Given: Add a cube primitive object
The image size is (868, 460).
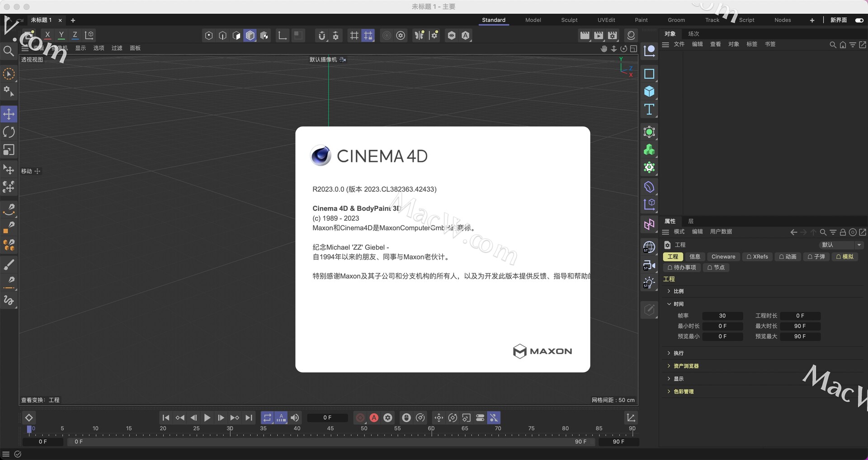Looking at the screenshot, I should (649, 91).
